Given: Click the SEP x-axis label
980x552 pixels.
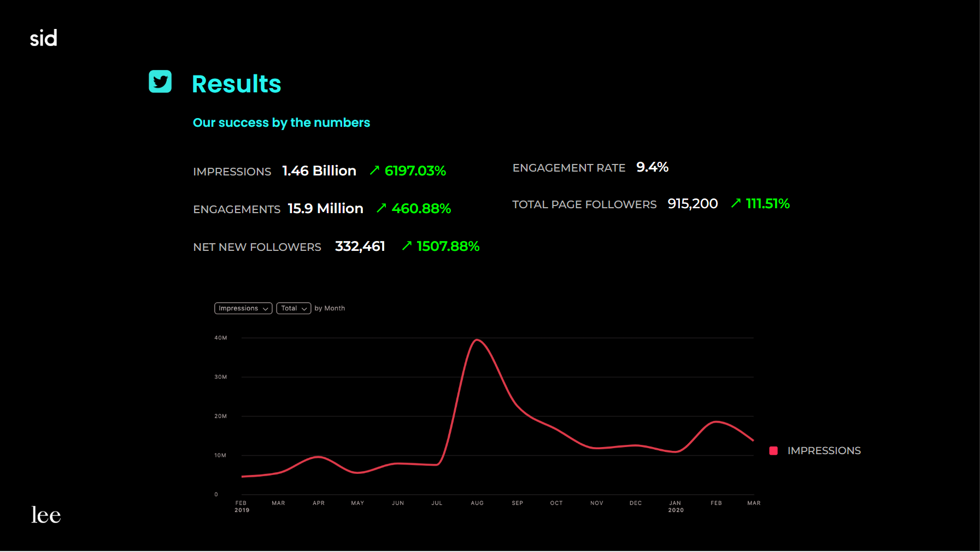Looking at the screenshot, I should coord(518,503).
